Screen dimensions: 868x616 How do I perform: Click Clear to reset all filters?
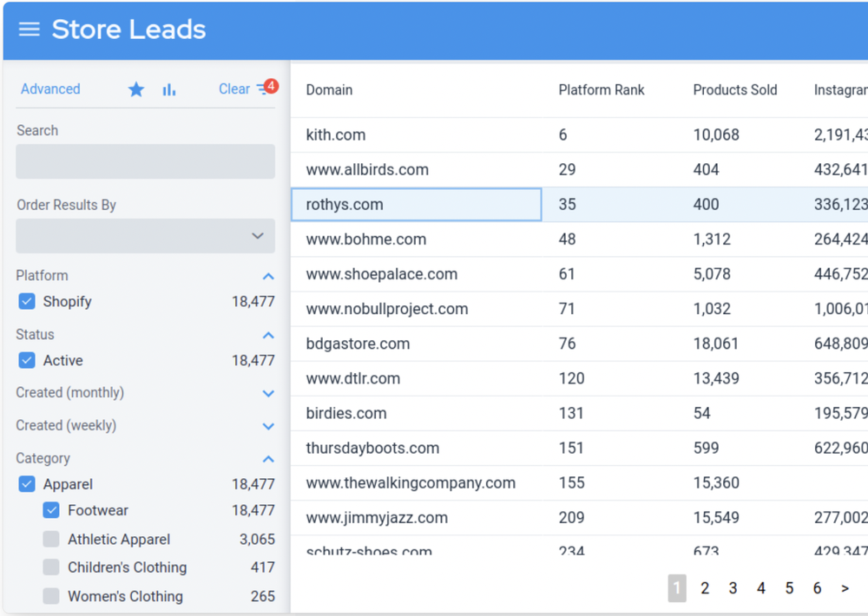(x=234, y=88)
